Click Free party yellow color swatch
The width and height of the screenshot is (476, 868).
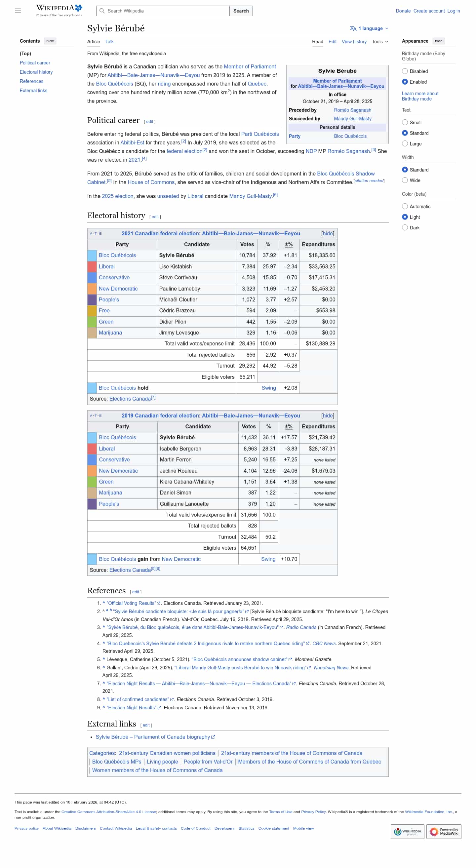coord(92,310)
